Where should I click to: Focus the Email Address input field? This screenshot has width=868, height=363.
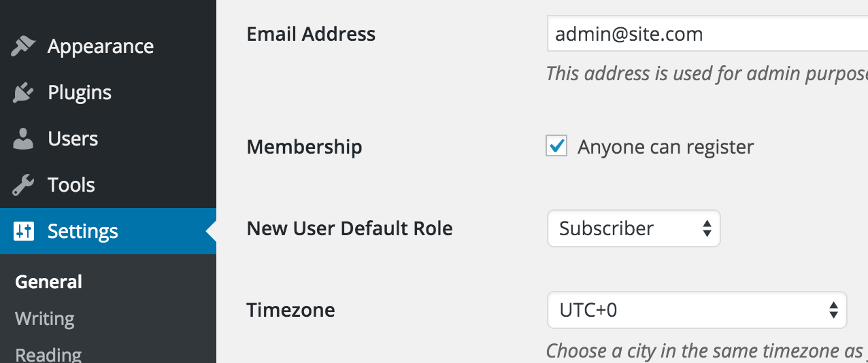(x=707, y=34)
